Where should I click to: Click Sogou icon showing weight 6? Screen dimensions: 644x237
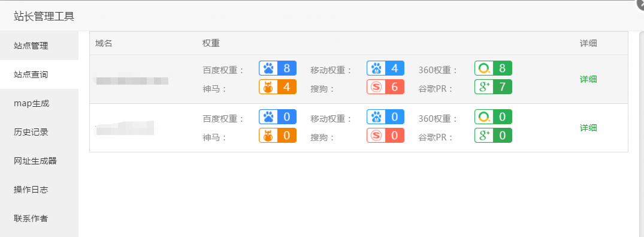[x=376, y=87]
